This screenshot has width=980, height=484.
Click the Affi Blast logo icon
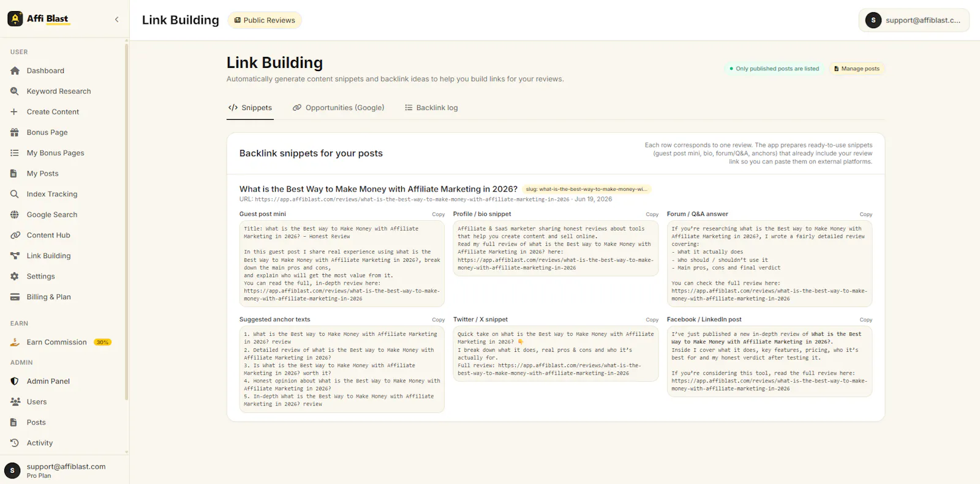point(15,19)
